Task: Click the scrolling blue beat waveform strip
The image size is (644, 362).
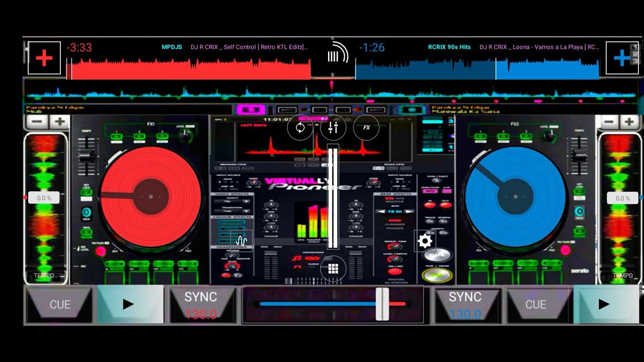Action: pyautogui.click(x=331, y=93)
